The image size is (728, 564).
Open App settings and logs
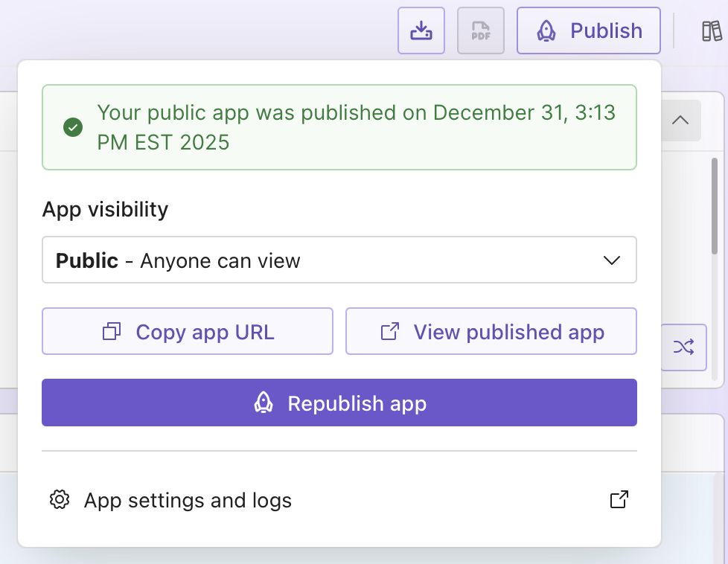tap(187, 500)
